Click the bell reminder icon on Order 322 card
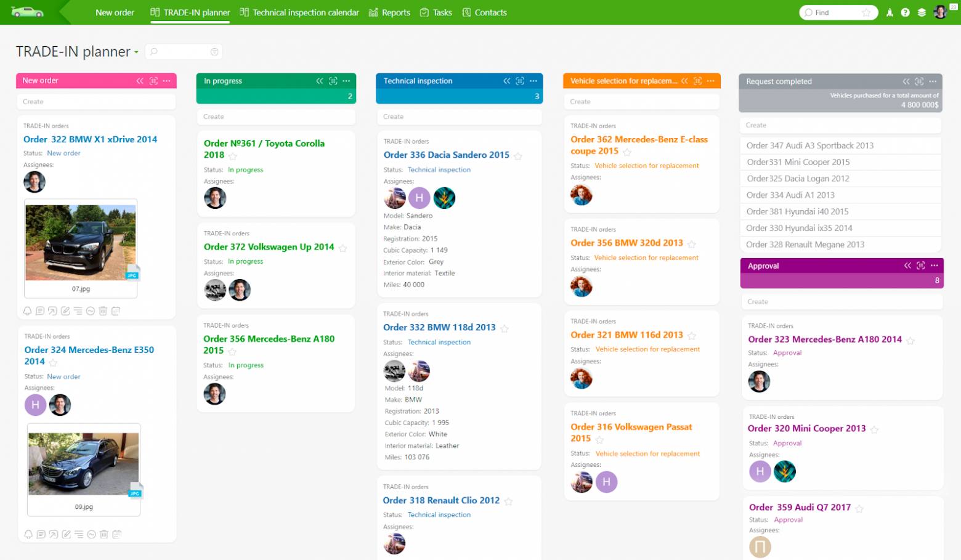This screenshot has width=961, height=560. coord(28,311)
